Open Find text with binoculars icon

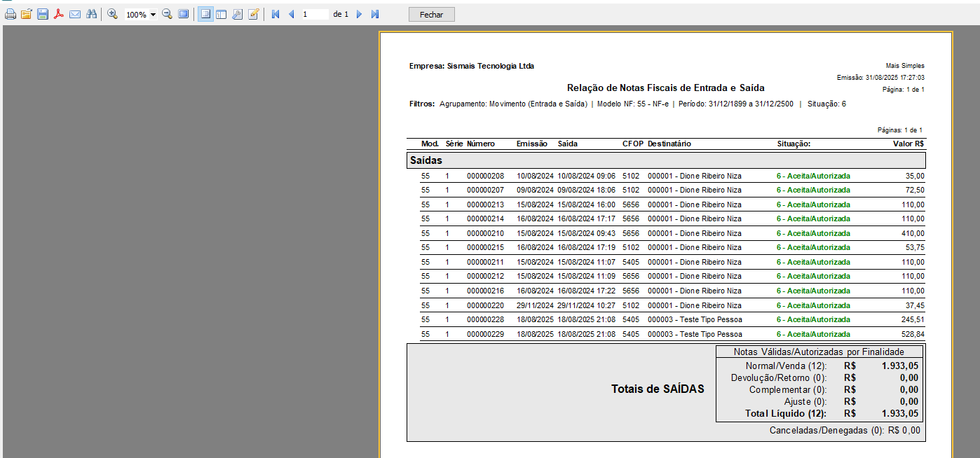pos(91,14)
